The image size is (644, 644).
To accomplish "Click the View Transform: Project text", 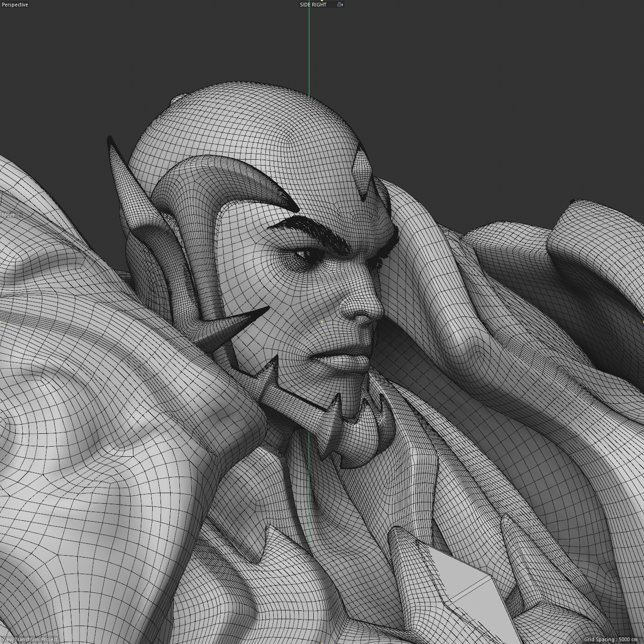I will pyautogui.click(x=30, y=639).
